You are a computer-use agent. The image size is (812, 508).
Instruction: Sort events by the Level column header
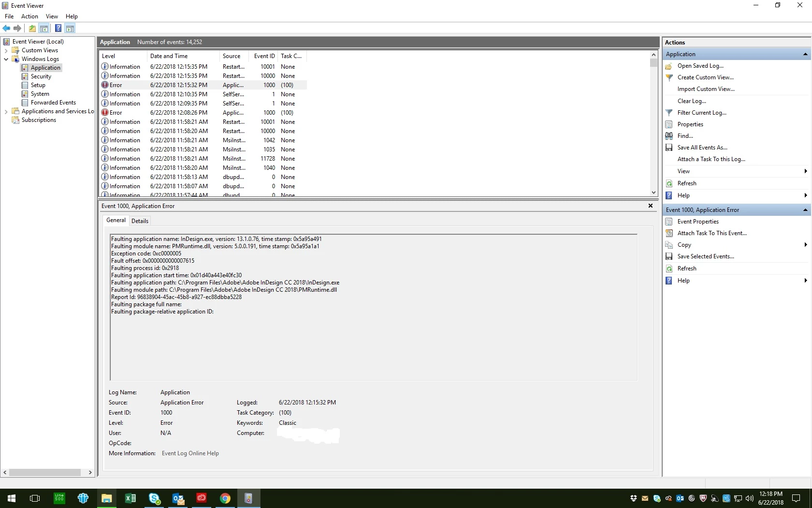(x=122, y=56)
